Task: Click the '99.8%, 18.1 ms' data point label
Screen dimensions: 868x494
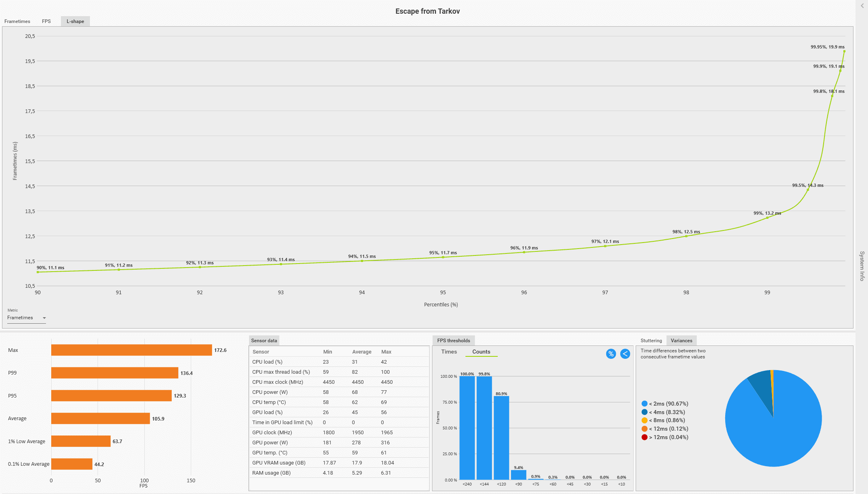Action: (x=828, y=91)
